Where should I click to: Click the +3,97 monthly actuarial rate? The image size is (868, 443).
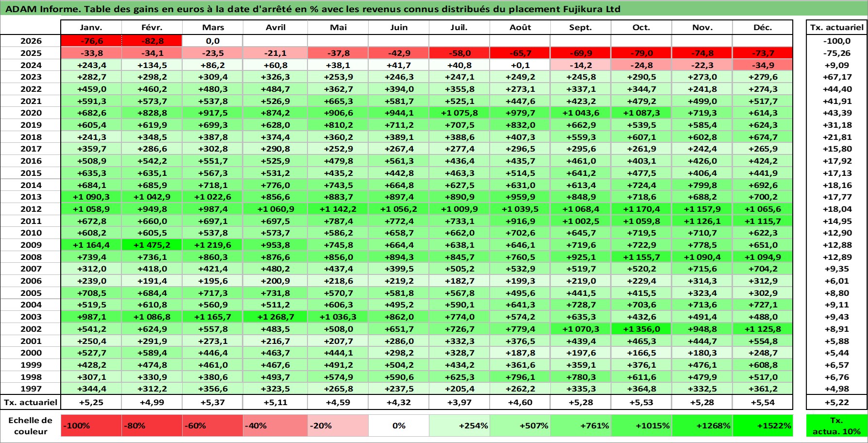pos(459,402)
